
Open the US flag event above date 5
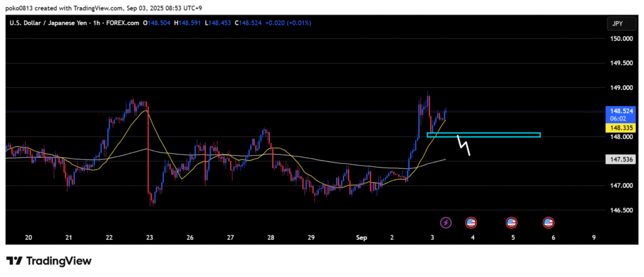click(511, 222)
